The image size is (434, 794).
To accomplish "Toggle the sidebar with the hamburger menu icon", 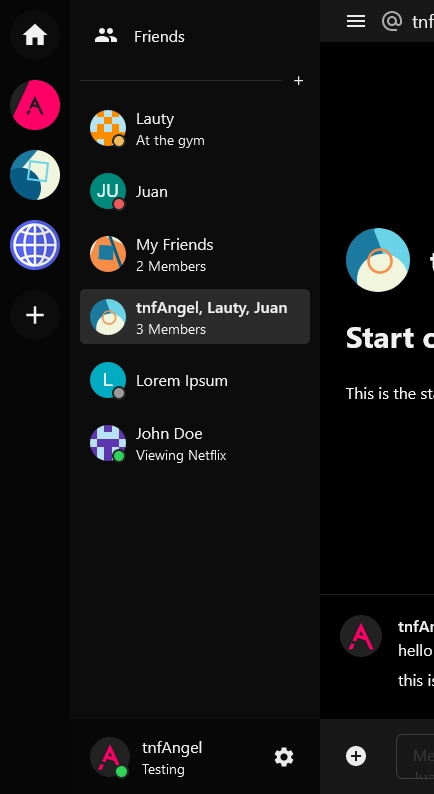I will (x=356, y=21).
